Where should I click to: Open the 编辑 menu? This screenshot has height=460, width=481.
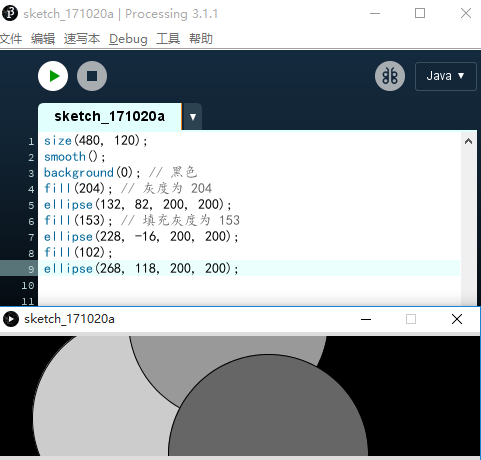pyautogui.click(x=43, y=39)
